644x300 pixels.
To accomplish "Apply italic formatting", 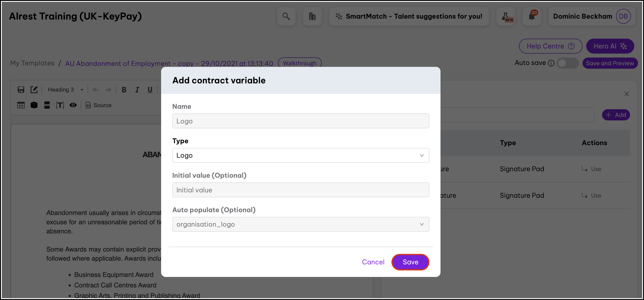I will coord(137,90).
